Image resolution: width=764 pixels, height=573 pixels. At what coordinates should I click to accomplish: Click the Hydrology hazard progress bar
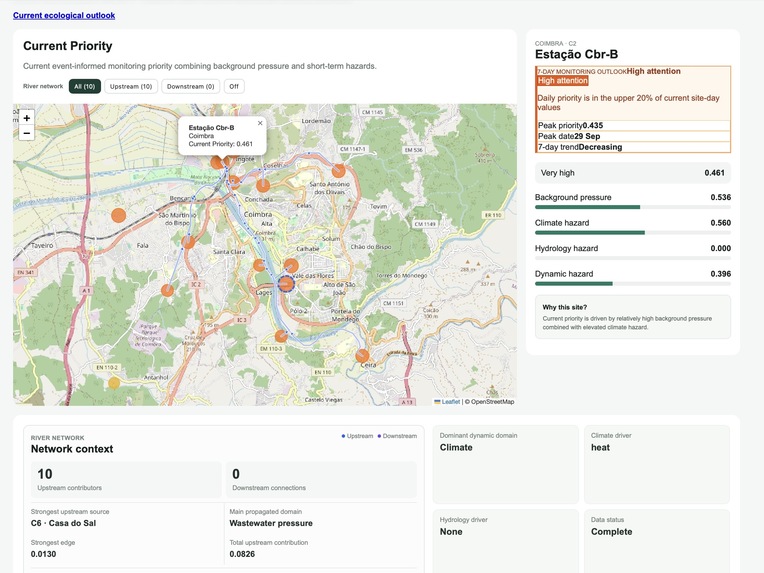[633, 258]
